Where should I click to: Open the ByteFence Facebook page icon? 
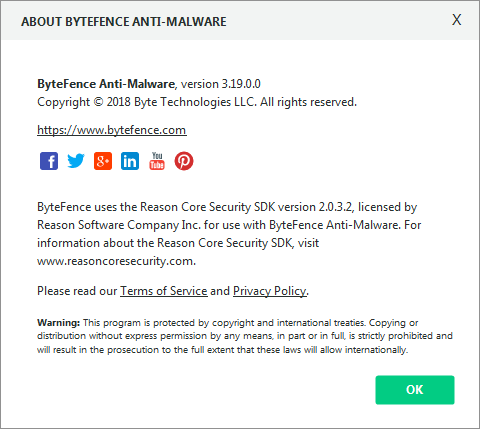49,161
